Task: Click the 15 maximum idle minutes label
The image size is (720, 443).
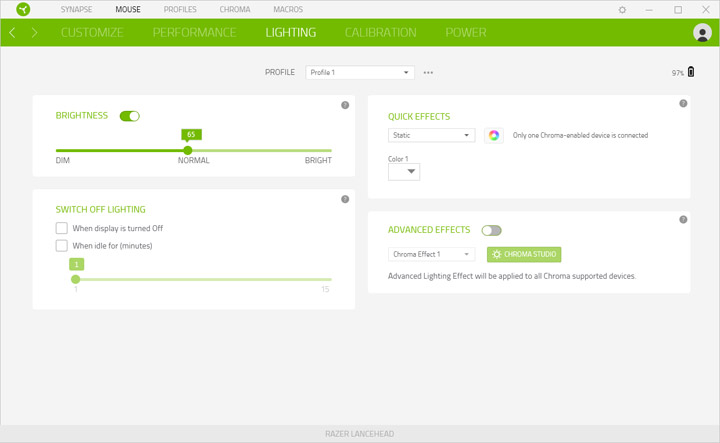Action: click(x=325, y=289)
